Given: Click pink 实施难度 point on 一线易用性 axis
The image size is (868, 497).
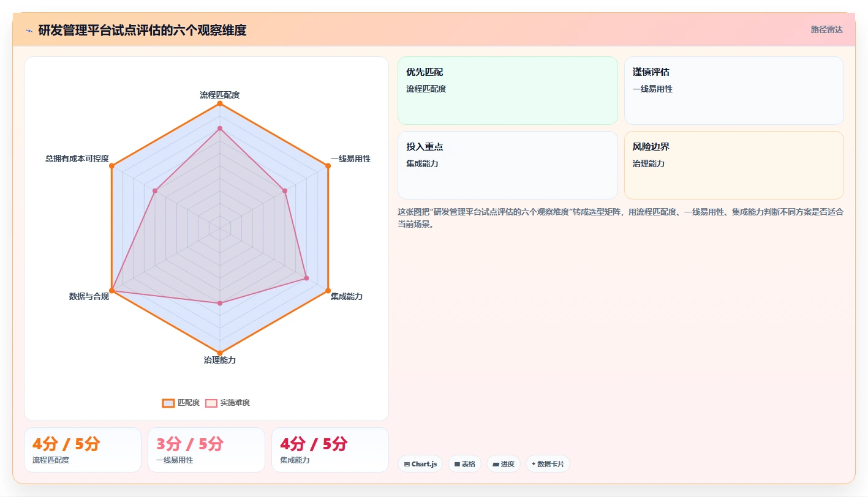Looking at the screenshot, I should point(285,191).
